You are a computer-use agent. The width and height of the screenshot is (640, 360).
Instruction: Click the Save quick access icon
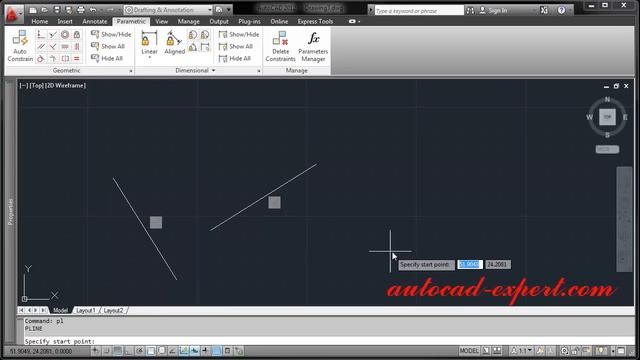point(57,10)
